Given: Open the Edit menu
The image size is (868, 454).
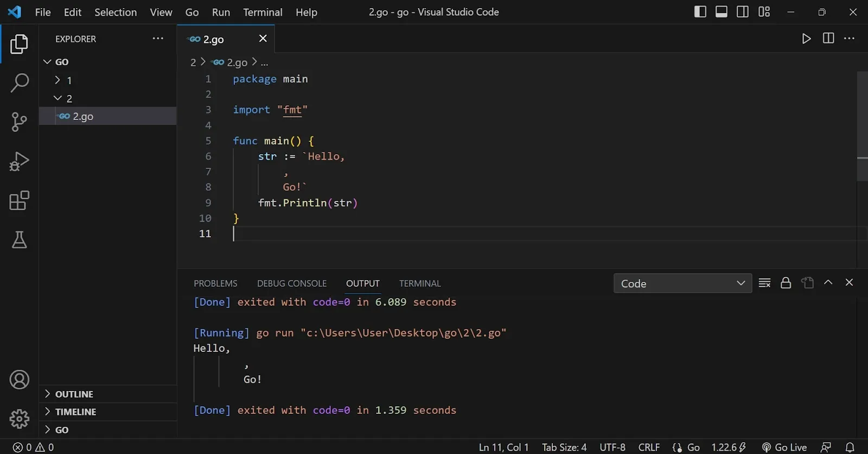Looking at the screenshot, I should (73, 12).
